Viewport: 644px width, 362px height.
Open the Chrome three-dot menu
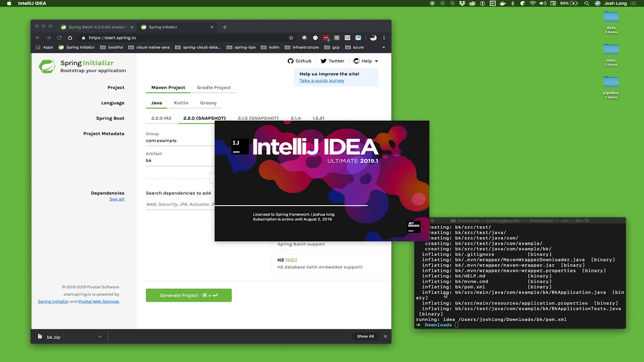(x=384, y=38)
